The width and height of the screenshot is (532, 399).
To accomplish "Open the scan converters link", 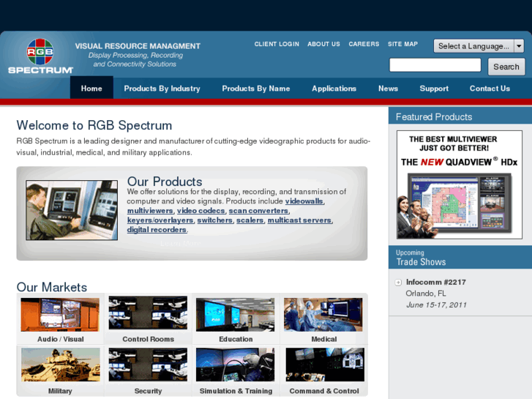I will pos(258,211).
